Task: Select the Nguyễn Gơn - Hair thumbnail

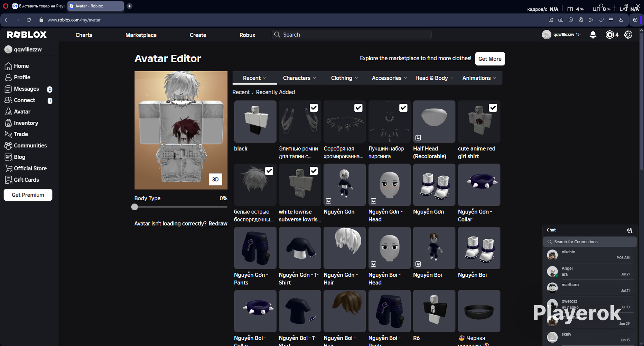Action: (x=345, y=248)
